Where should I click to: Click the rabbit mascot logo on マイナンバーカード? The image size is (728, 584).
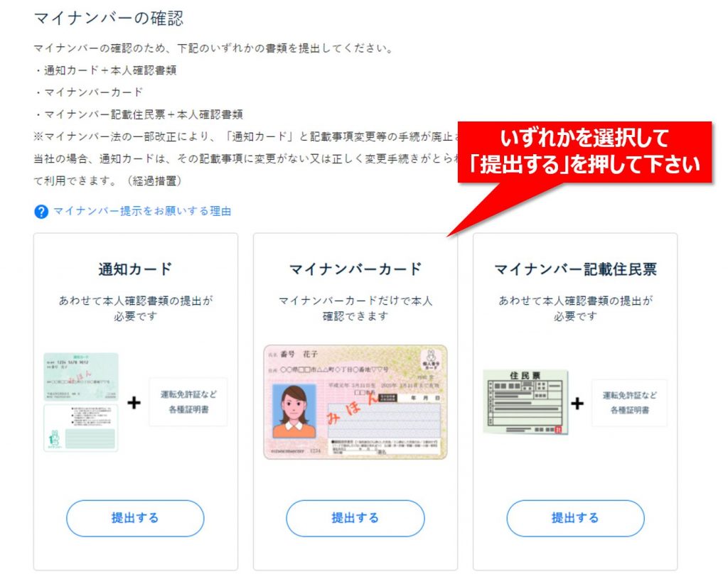coord(432,358)
